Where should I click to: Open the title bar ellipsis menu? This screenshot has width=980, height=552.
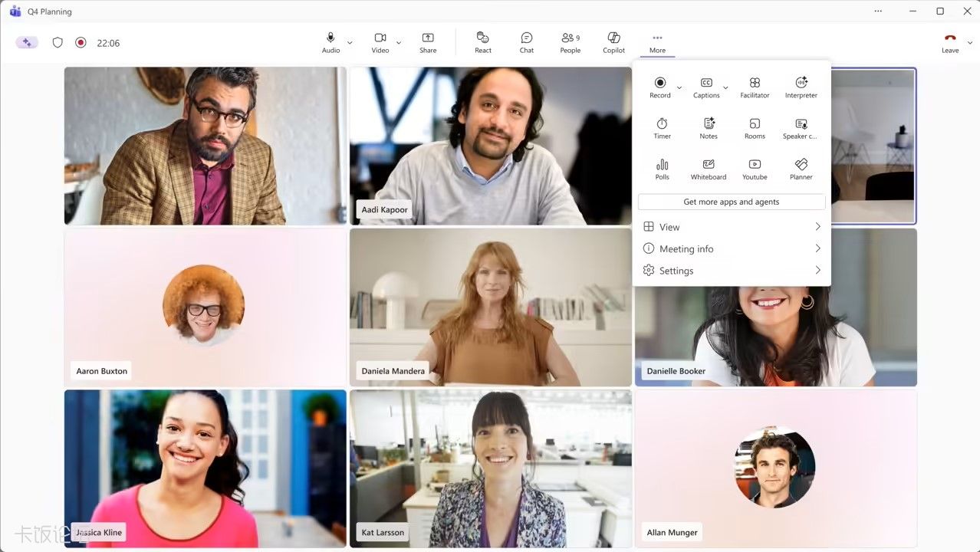click(x=878, y=11)
